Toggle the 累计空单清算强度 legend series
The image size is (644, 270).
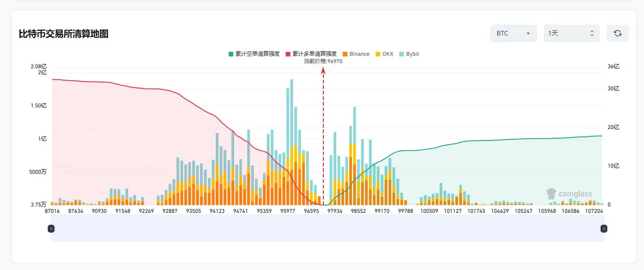(x=254, y=54)
